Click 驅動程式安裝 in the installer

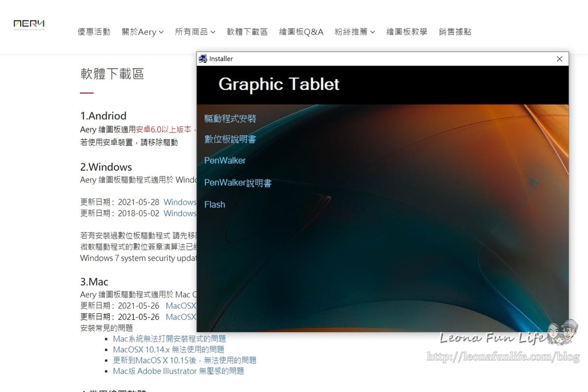tap(230, 119)
